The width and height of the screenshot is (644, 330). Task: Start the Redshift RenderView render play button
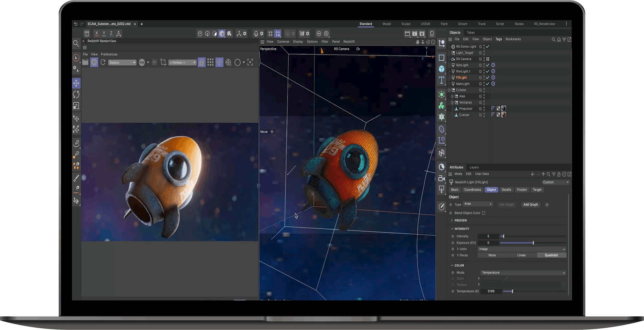tap(94, 63)
